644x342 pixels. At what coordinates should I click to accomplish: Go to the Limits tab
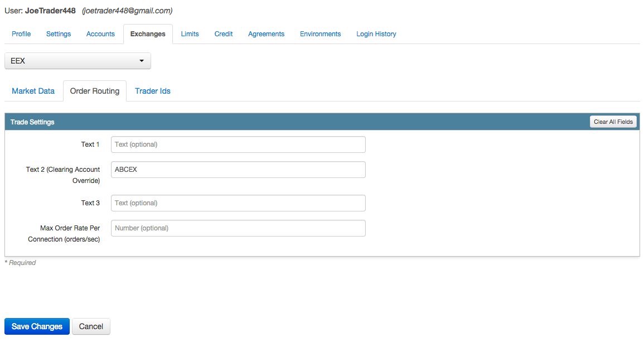pyautogui.click(x=190, y=34)
